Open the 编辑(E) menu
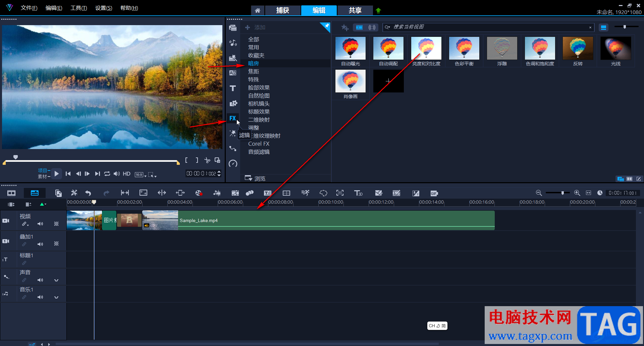Image resolution: width=644 pixels, height=346 pixels. [54, 8]
